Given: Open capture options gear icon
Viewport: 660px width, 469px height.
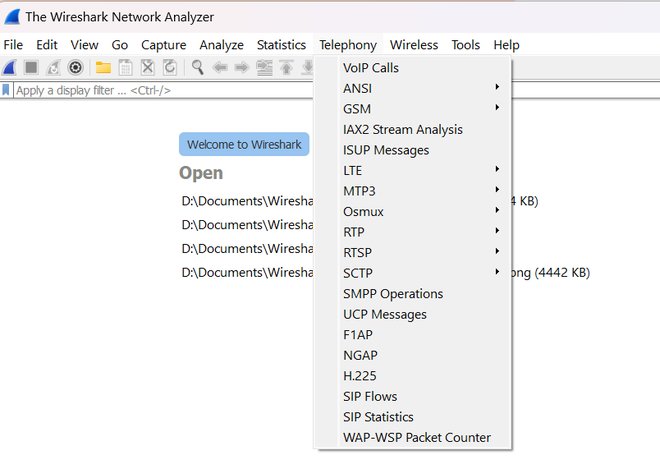Looking at the screenshot, I should [75, 67].
